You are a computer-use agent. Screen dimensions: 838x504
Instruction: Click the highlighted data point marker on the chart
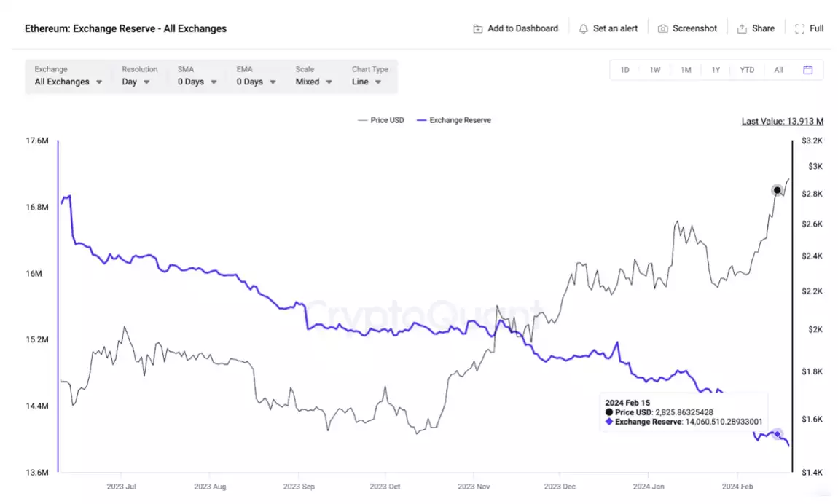pyautogui.click(x=777, y=190)
